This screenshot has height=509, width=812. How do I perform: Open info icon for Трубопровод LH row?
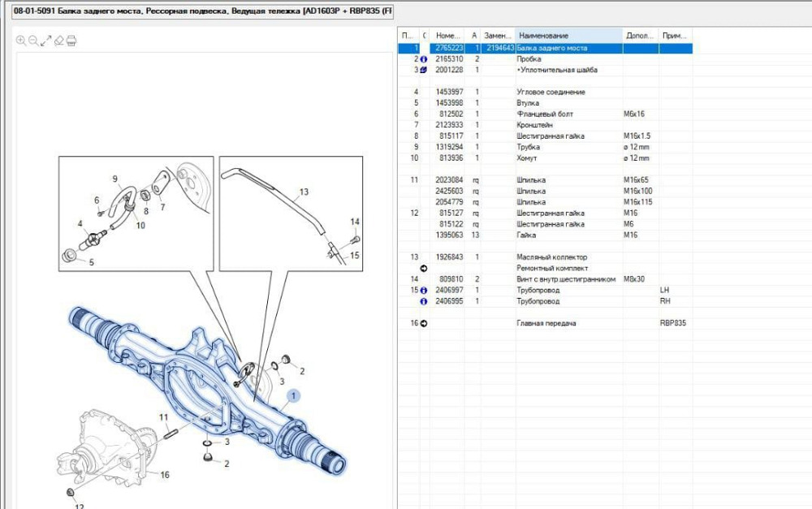[423, 290]
